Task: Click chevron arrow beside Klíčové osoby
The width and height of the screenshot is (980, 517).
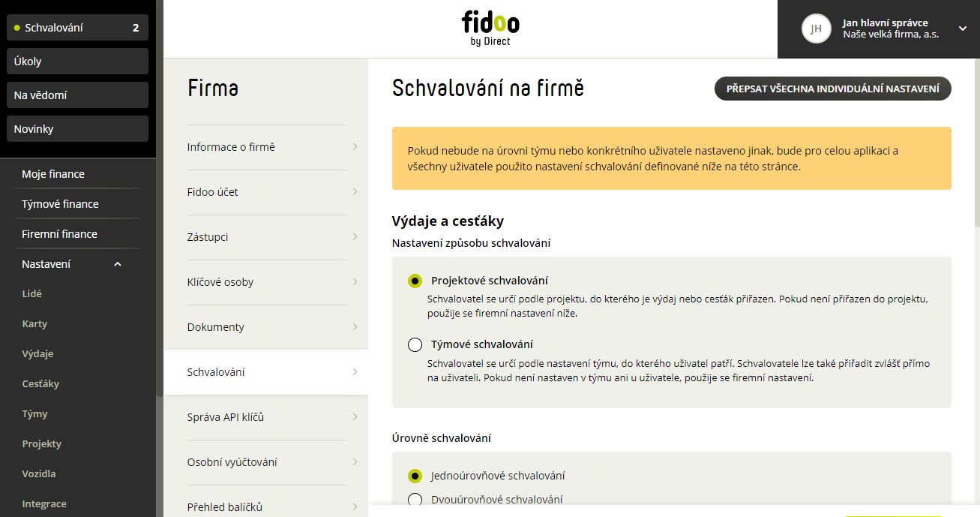Action: click(355, 282)
